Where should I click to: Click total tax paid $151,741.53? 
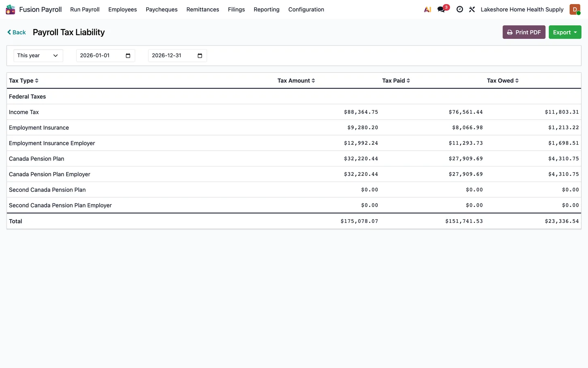click(464, 221)
